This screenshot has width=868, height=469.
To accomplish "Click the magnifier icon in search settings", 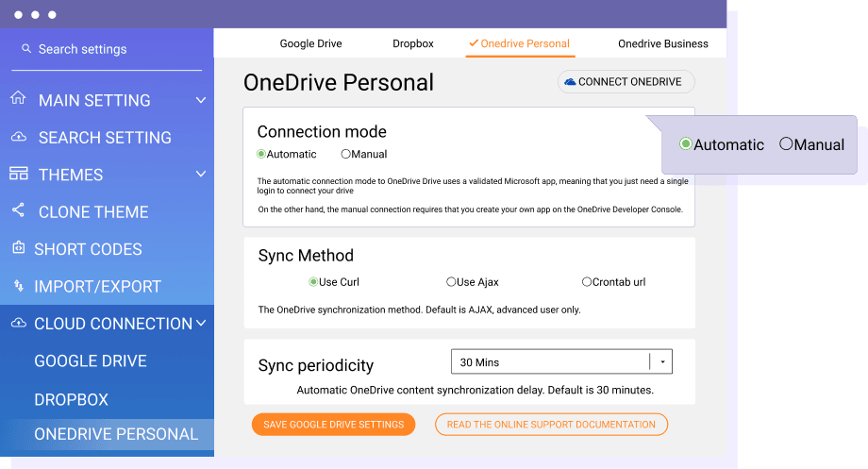I will click(26, 49).
